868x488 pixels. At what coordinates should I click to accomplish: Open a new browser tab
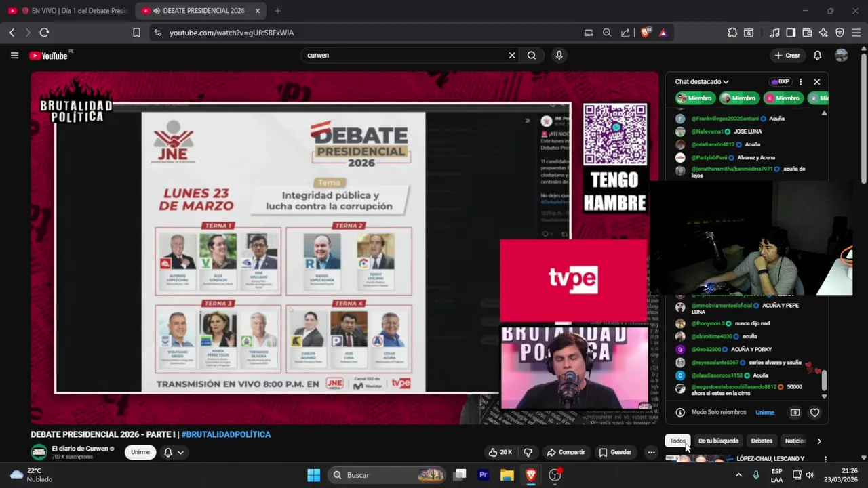(x=277, y=11)
